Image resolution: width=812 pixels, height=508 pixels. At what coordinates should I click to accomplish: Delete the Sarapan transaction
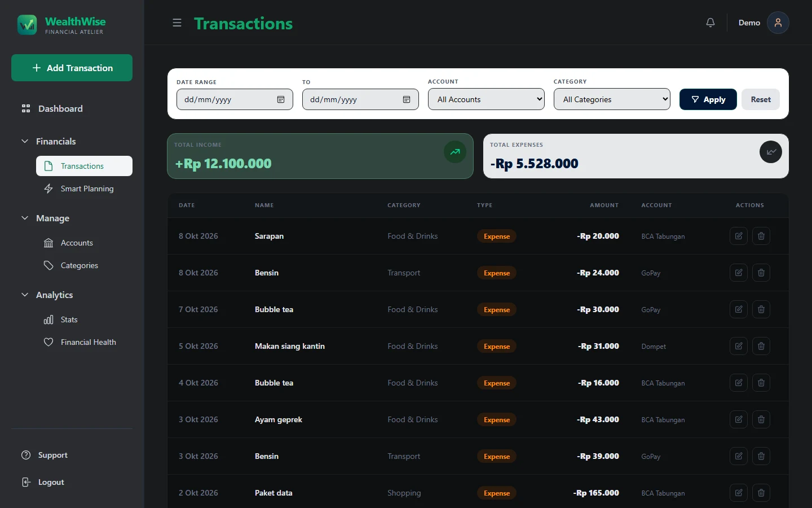click(761, 236)
